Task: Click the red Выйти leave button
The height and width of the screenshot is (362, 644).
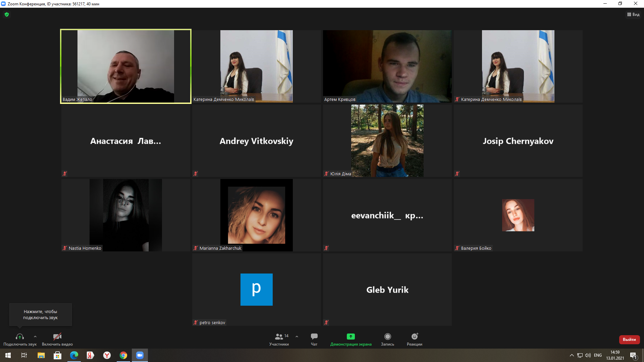Action: pyautogui.click(x=629, y=340)
